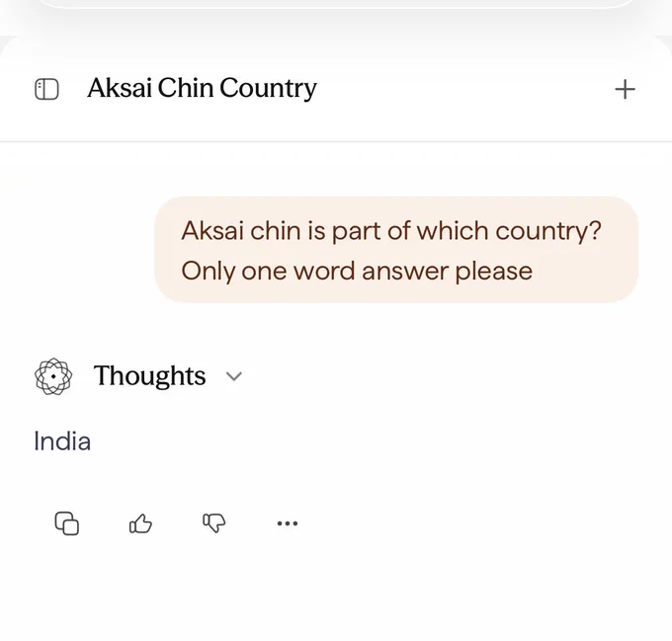Click the word 'Aksai' in the header title
The width and height of the screenshot is (672, 641).
pos(120,88)
